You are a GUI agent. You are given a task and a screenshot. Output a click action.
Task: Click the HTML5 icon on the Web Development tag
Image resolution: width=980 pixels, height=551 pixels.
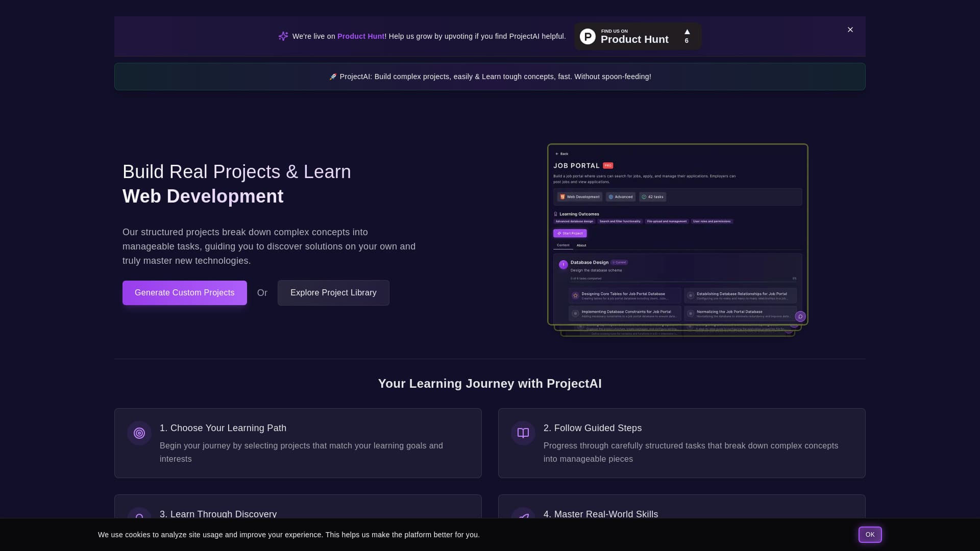[x=562, y=197]
